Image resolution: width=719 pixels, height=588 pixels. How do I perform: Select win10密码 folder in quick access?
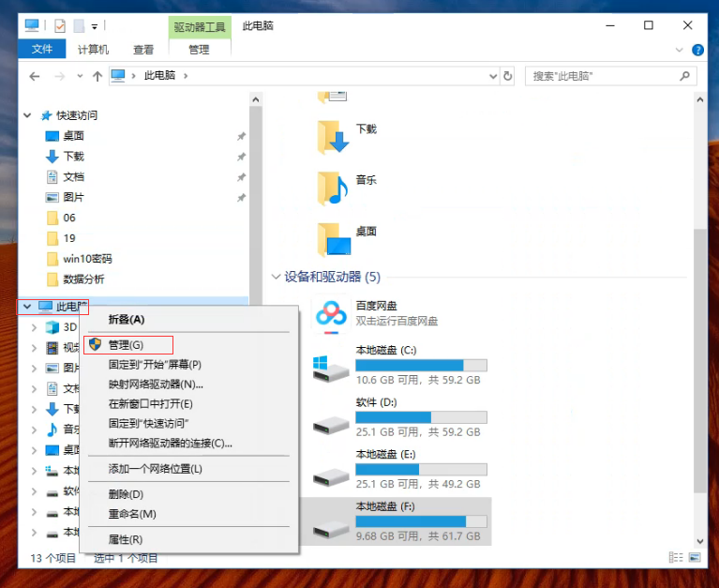coord(87,259)
